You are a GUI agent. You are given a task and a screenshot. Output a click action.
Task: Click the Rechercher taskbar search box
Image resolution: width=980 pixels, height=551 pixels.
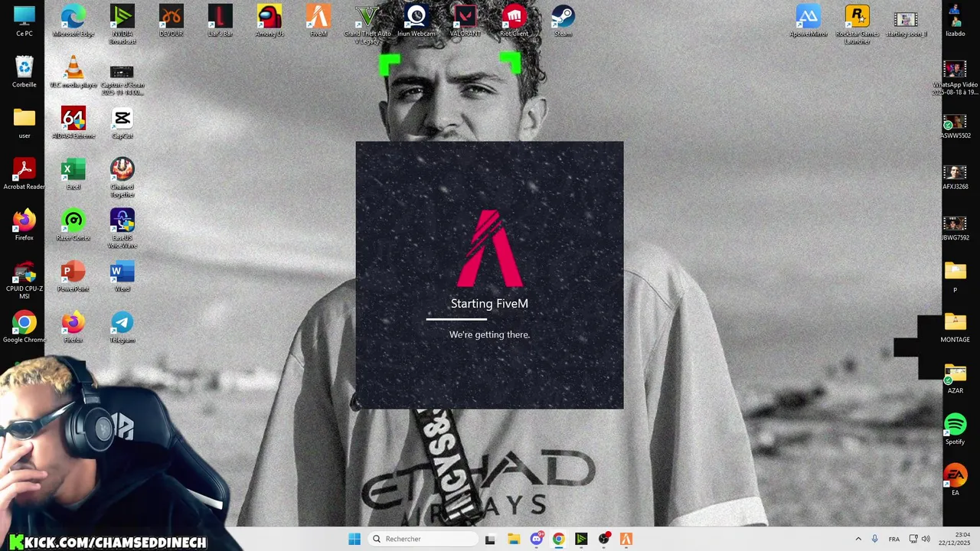coord(422,539)
